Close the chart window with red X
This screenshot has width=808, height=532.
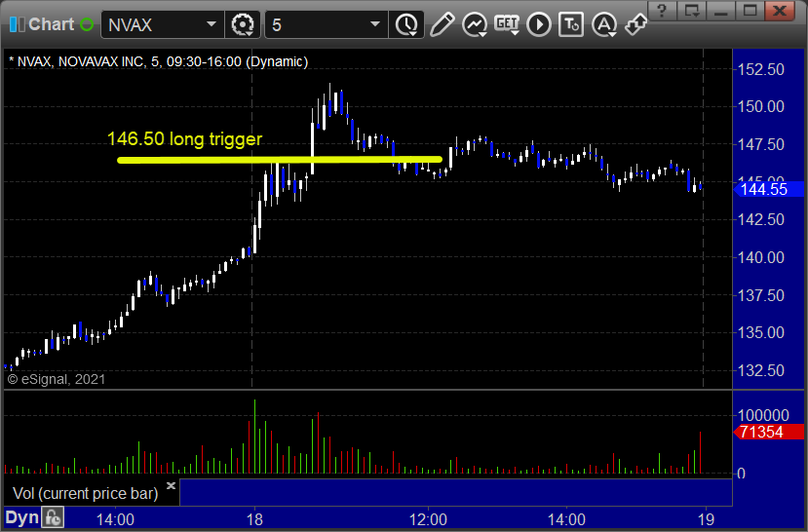coord(780,11)
